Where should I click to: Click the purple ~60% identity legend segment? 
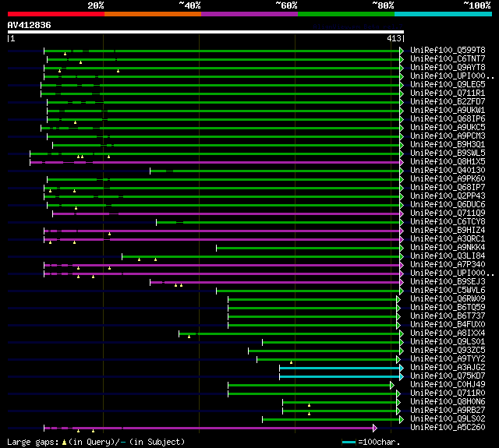(249, 14)
